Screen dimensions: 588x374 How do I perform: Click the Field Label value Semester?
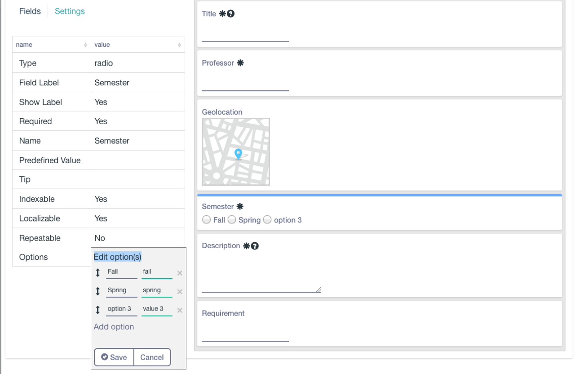click(x=112, y=83)
